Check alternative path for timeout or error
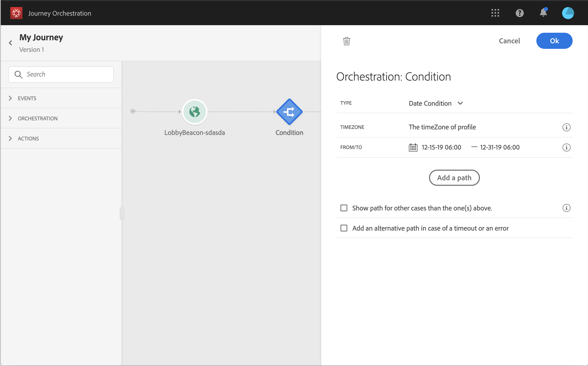Viewport: 588px width, 366px height. (x=344, y=228)
